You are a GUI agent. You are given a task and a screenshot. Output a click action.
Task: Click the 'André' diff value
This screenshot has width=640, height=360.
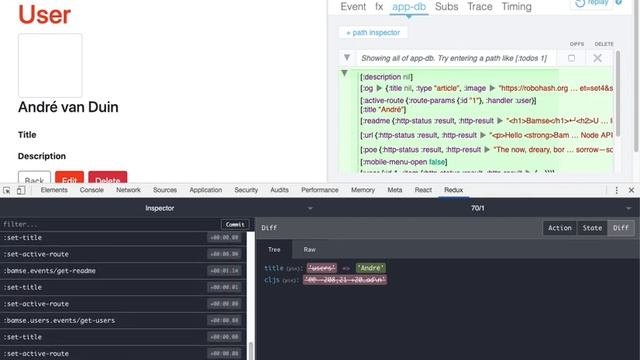(x=371, y=268)
